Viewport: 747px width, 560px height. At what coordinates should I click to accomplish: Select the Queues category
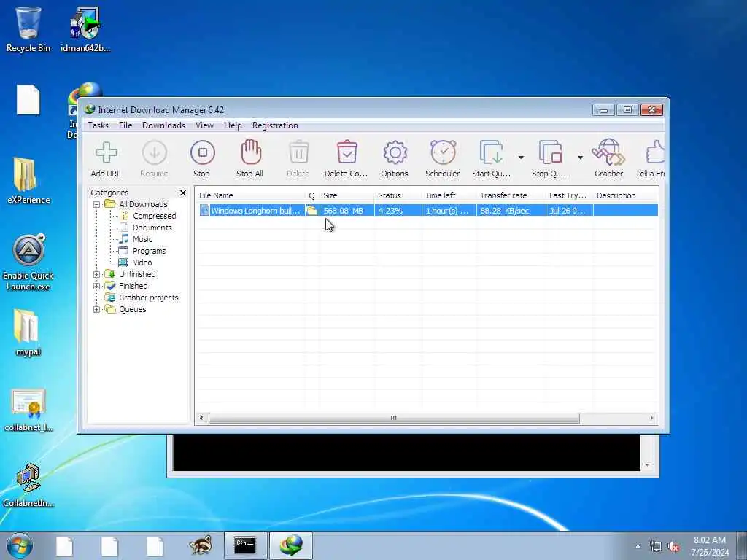tap(133, 309)
